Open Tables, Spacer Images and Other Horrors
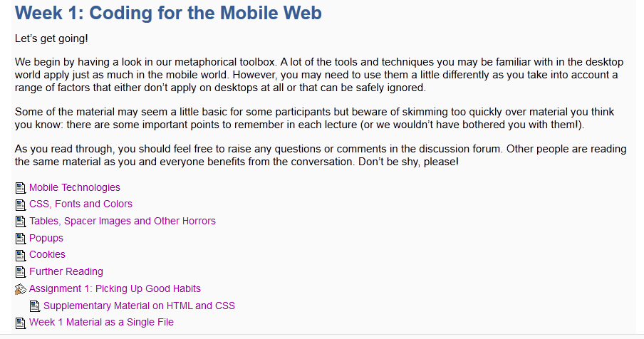The image size is (644, 339). pos(122,221)
